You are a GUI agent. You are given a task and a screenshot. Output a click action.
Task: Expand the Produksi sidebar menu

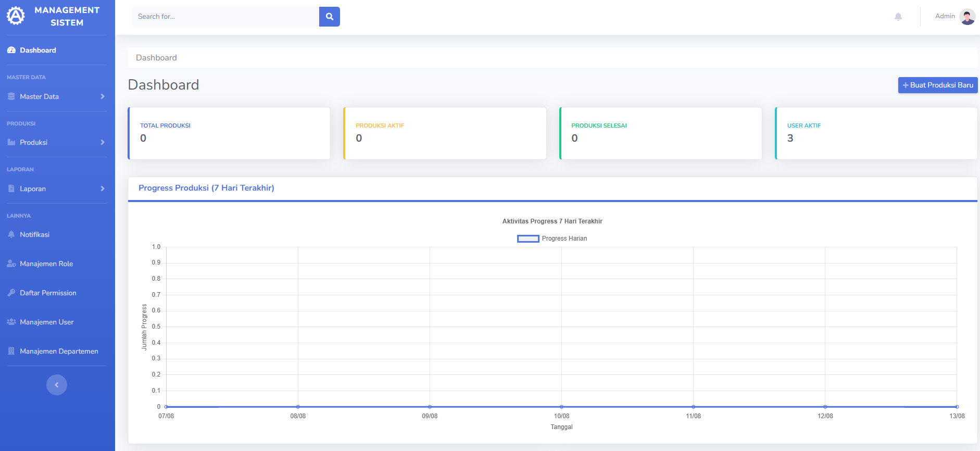coord(56,143)
